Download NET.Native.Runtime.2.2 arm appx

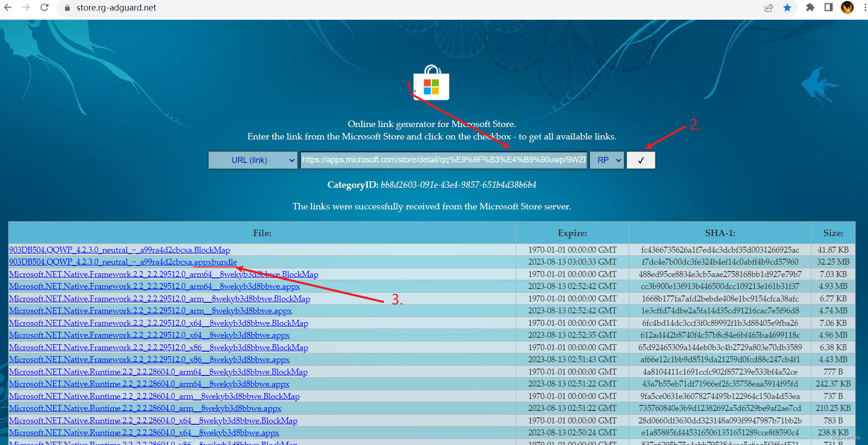(145, 408)
